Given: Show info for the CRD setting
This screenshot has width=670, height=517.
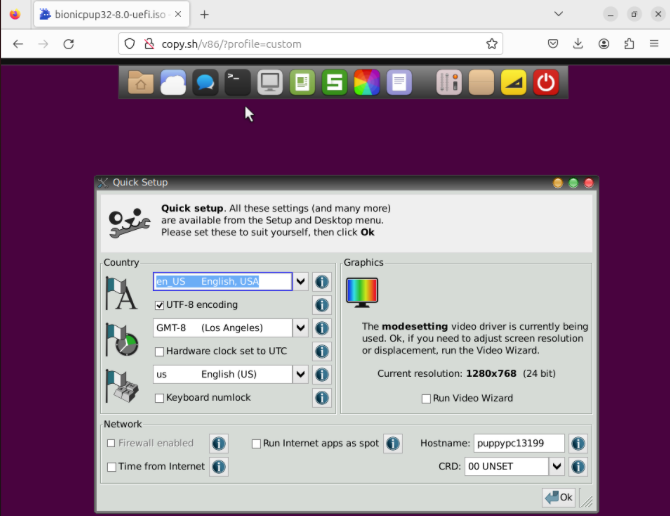Looking at the screenshot, I should coord(578,466).
